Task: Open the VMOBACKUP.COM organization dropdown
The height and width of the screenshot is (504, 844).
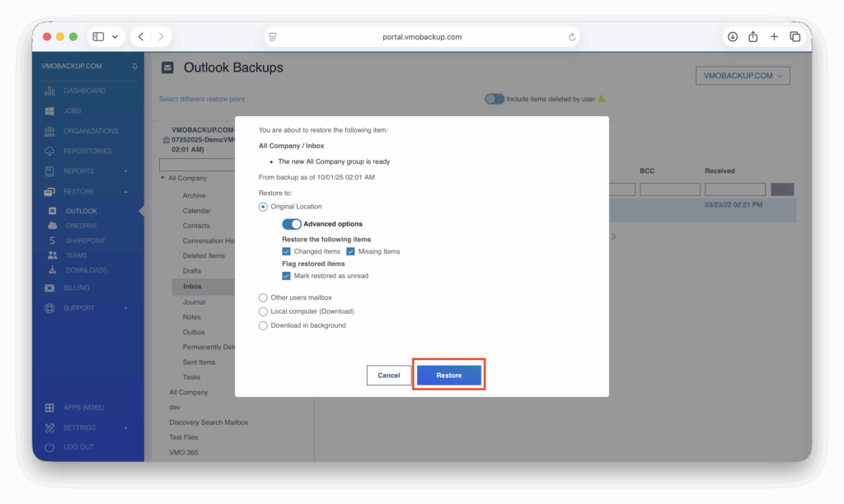Action: point(743,76)
